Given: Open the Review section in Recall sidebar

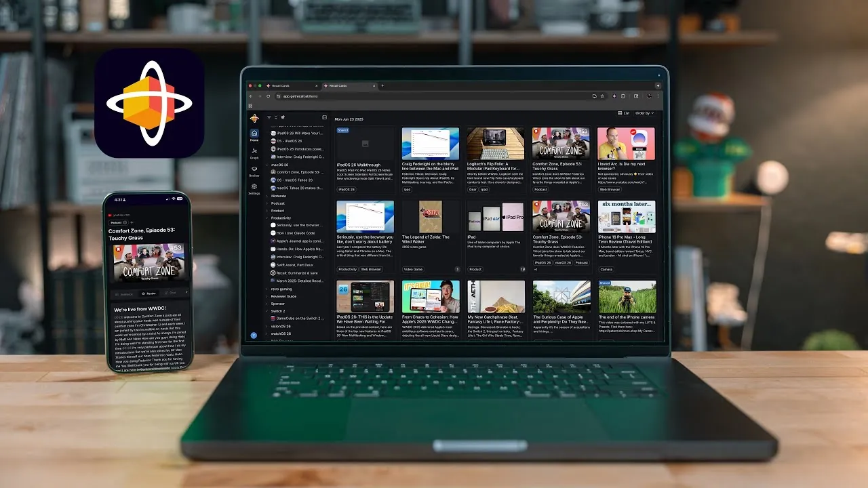Looking at the screenshot, I should pyautogui.click(x=254, y=171).
